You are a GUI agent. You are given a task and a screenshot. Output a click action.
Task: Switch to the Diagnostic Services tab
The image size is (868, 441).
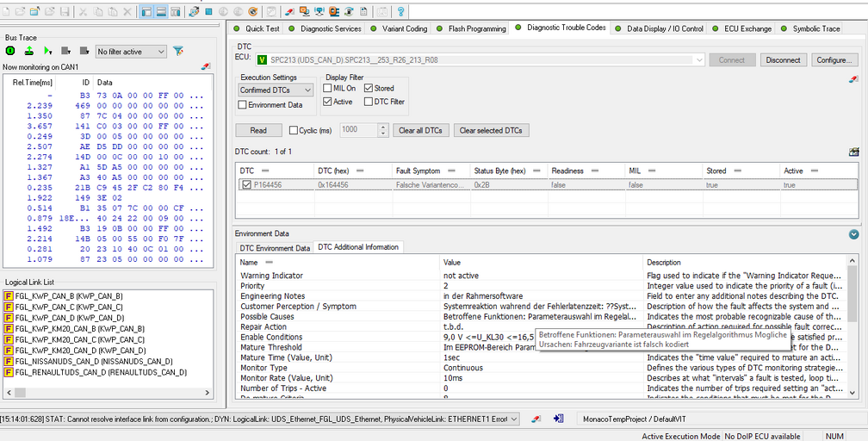click(326, 28)
